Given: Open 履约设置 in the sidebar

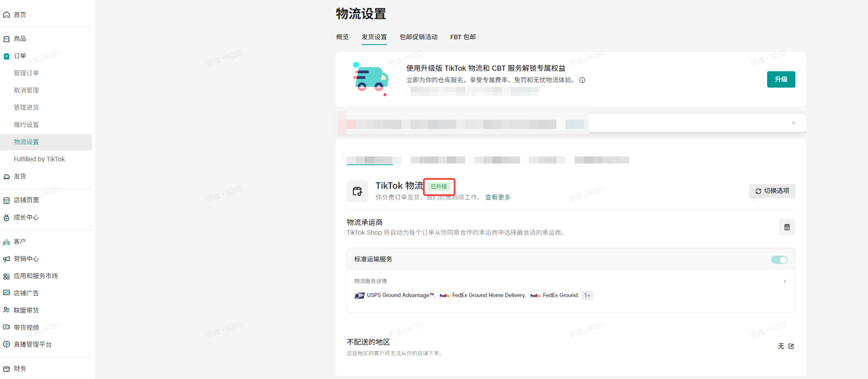Looking at the screenshot, I should 26,125.
